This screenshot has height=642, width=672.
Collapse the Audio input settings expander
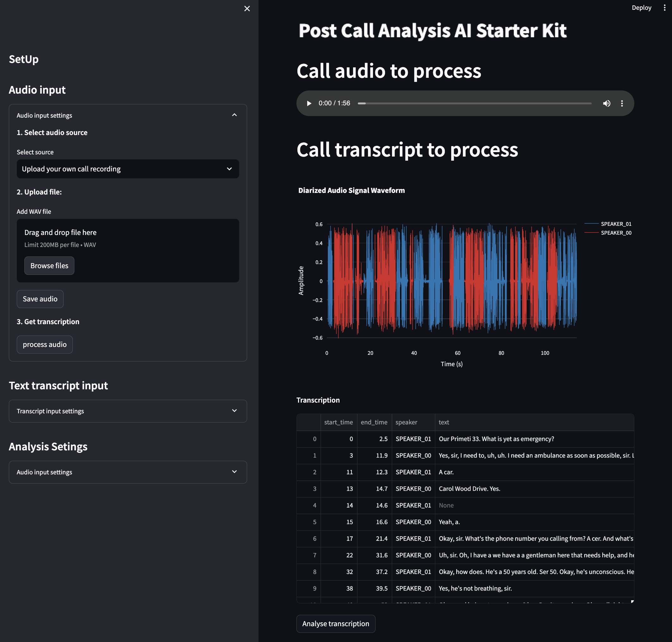pyautogui.click(x=128, y=115)
